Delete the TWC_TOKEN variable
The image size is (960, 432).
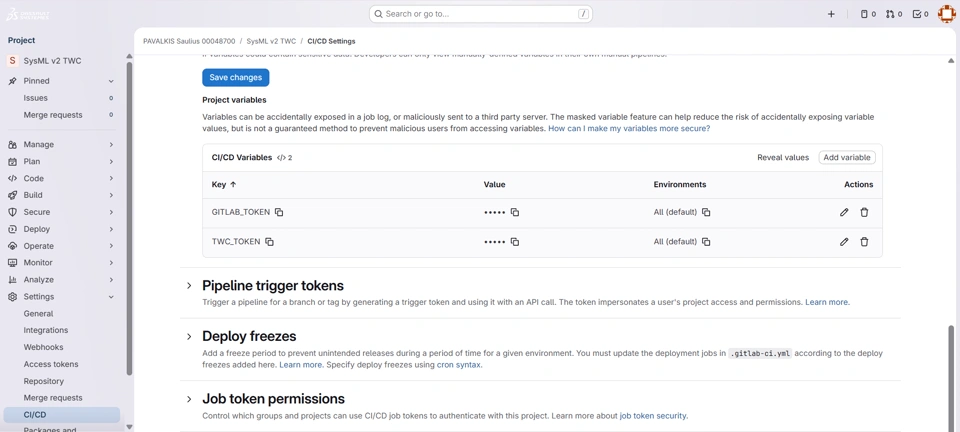point(864,242)
